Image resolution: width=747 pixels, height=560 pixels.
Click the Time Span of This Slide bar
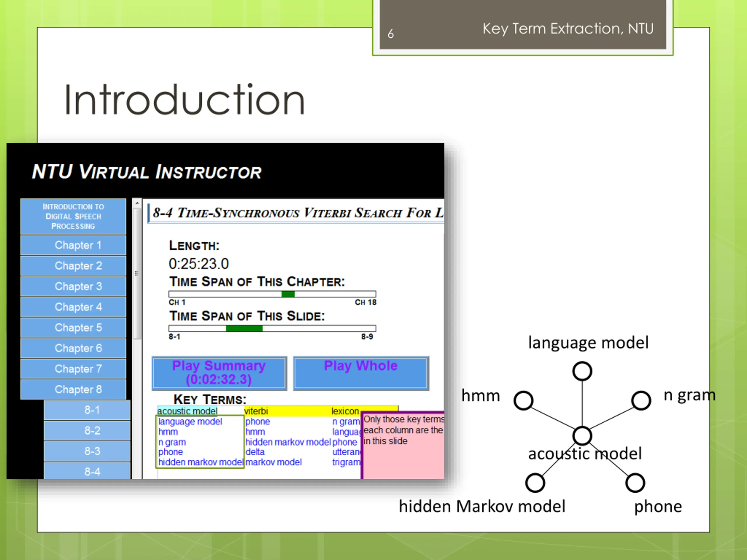[272, 328]
